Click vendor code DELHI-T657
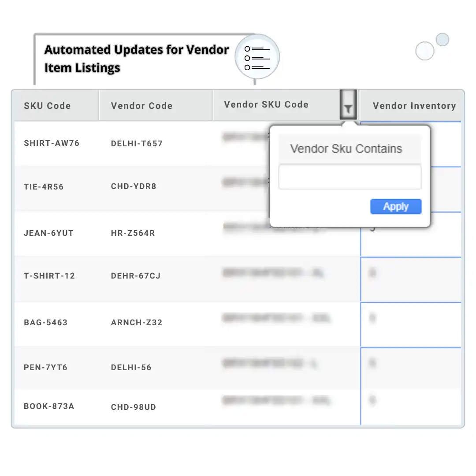476x476 pixels. (x=137, y=144)
